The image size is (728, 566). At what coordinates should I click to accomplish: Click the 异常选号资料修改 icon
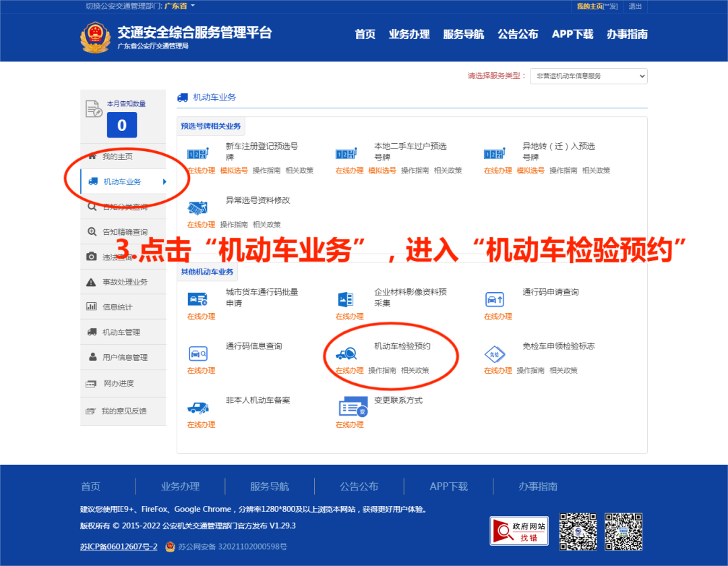coord(198,208)
